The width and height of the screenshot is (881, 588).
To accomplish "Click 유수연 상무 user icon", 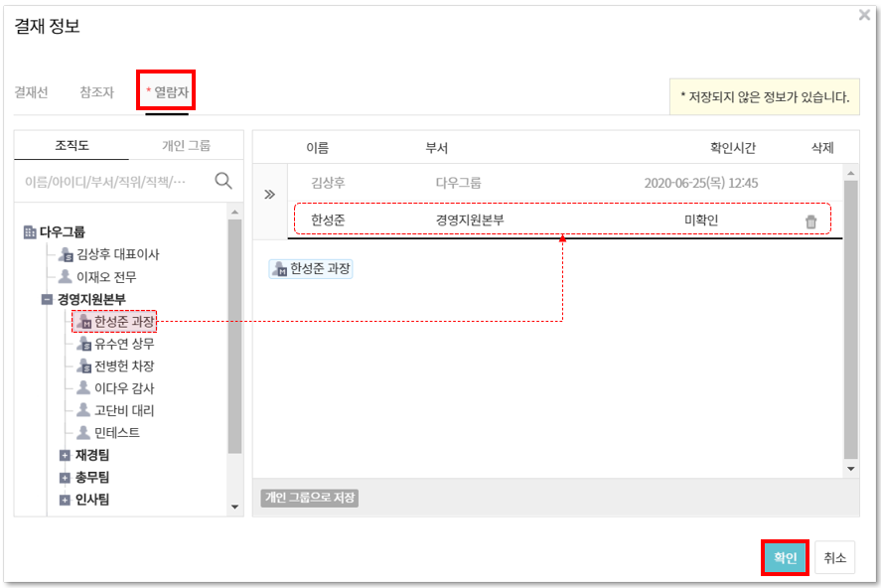I will pos(84,344).
